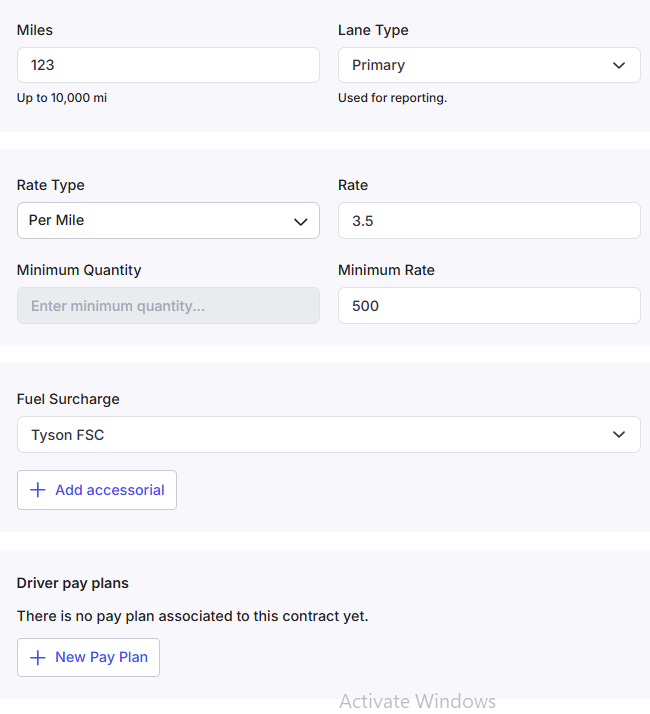
Task: Click the Lane Type label
Action: pyautogui.click(x=373, y=30)
